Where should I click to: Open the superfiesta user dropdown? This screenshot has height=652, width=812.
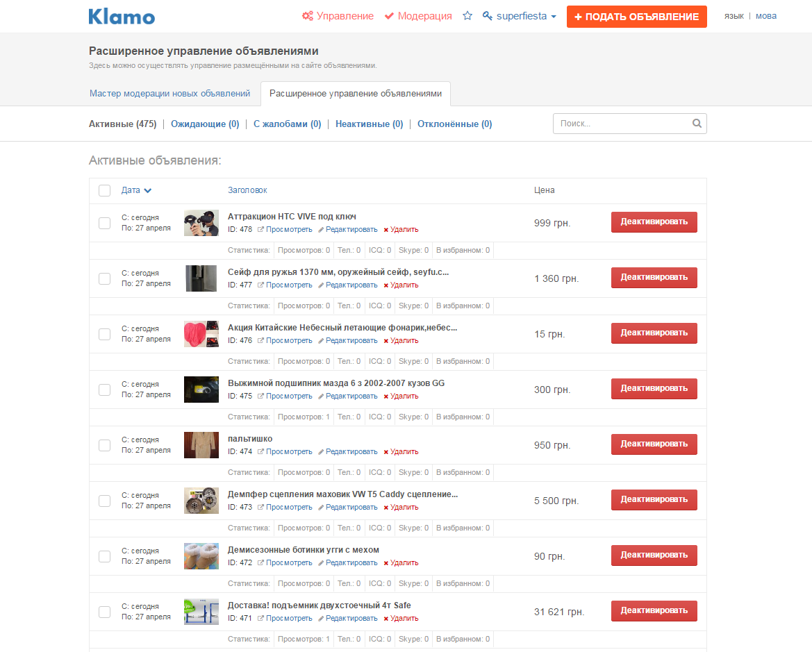[x=520, y=16]
